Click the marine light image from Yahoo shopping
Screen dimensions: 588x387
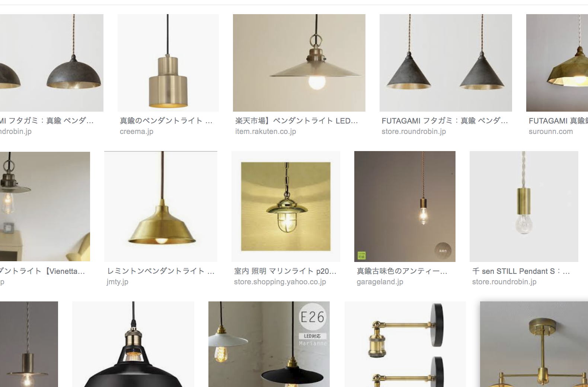pos(285,207)
